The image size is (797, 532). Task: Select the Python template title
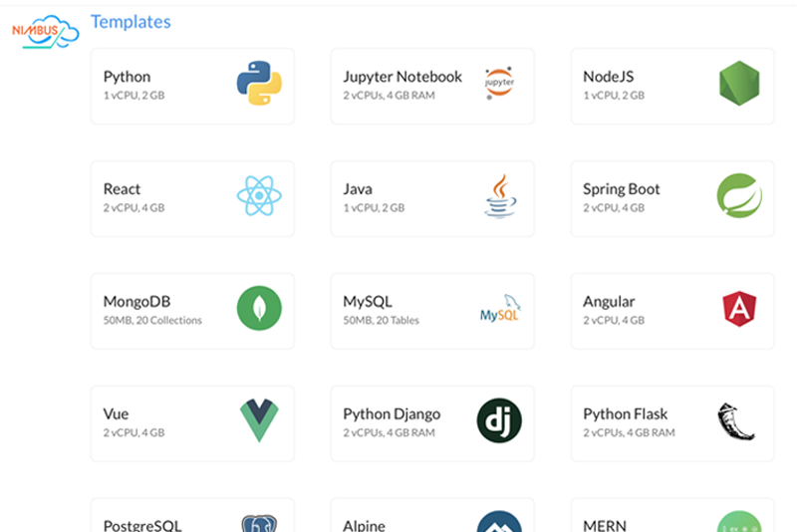click(128, 77)
